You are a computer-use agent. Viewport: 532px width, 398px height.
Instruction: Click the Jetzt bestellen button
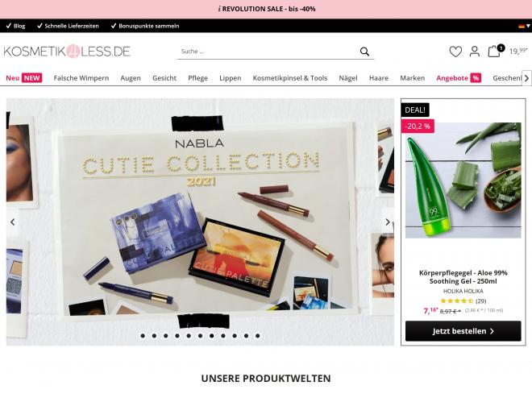tap(463, 331)
